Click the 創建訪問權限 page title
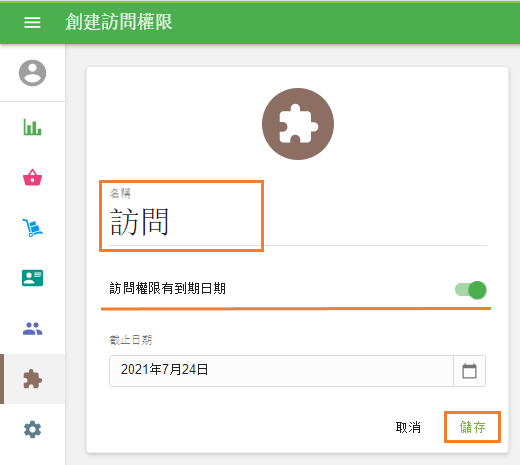The width and height of the screenshot is (520, 465). (x=119, y=22)
